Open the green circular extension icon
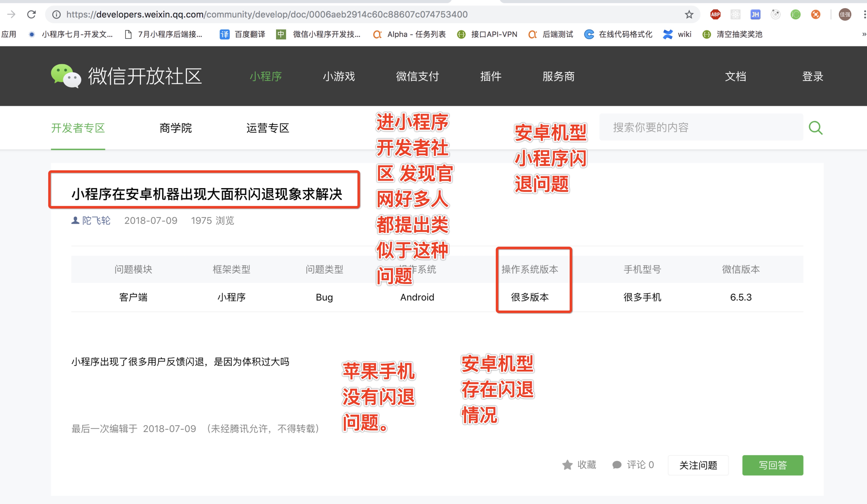The height and width of the screenshot is (504, 867). pos(795,14)
